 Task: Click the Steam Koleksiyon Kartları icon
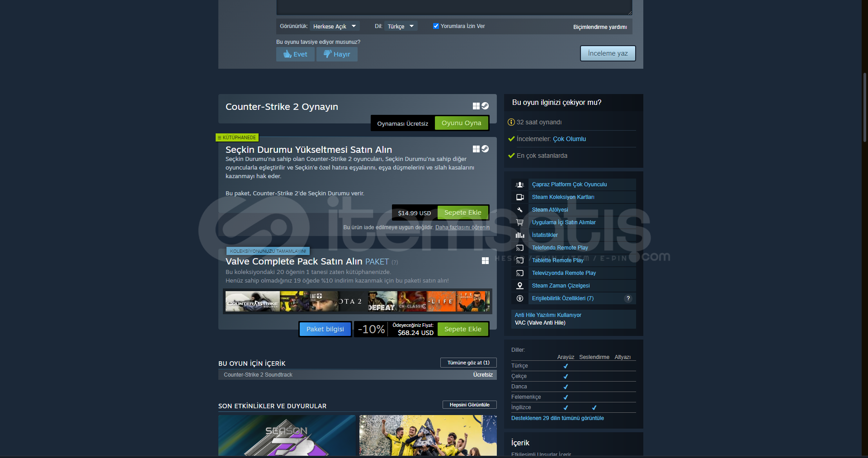(520, 197)
